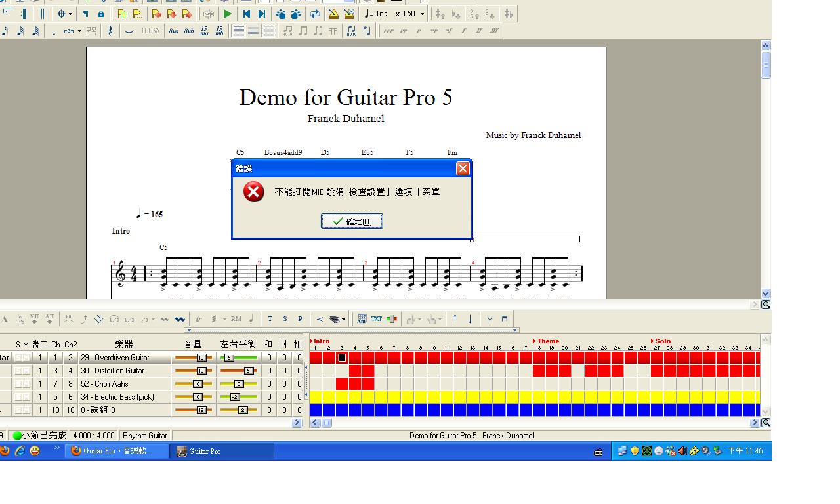Screen dimensions: 840x504
Task: Switch to the Guitar Pro taskbar window
Action: (x=222, y=451)
